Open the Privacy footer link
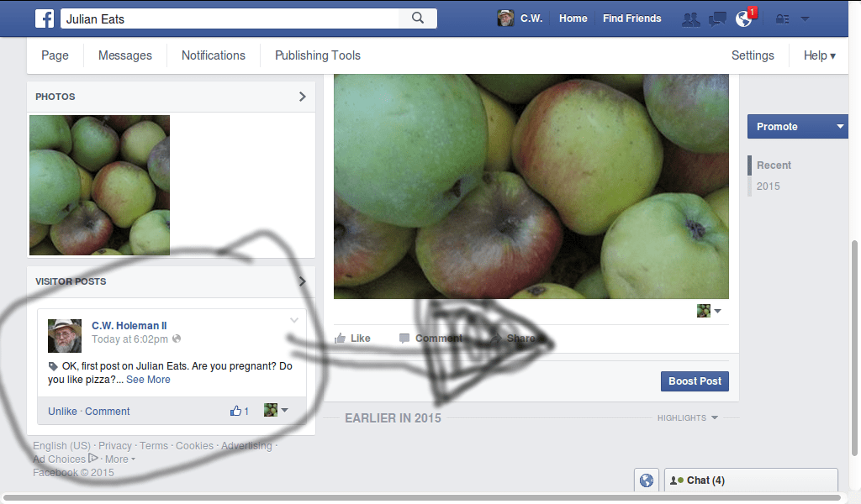Image resolution: width=861 pixels, height=504 pixels. pyautogui.click(x=115, y=445)
